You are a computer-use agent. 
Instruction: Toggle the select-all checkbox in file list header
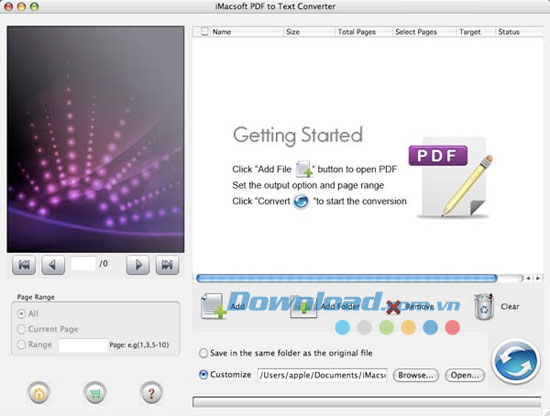[x=204, y=32]
